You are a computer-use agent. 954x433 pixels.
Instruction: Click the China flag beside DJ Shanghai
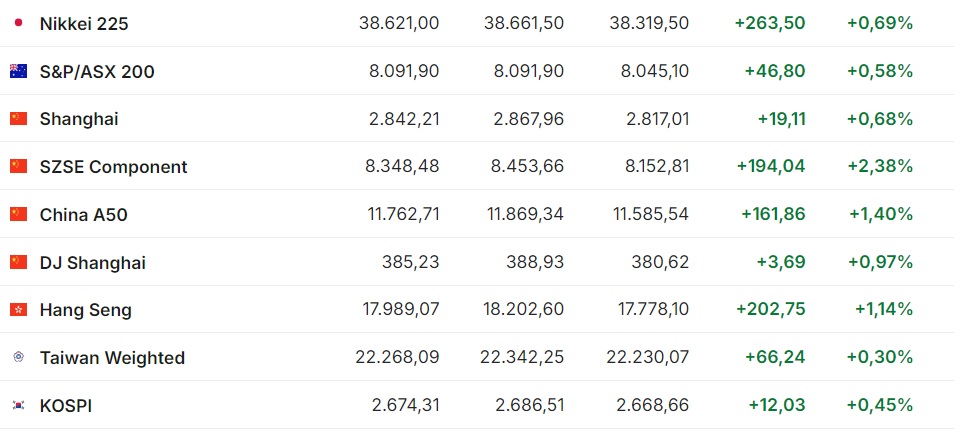18,262
